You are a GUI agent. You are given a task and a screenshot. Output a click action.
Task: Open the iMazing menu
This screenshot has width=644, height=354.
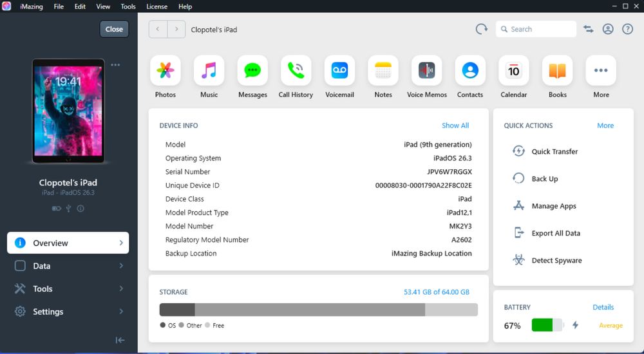click(x=32, y=6)
